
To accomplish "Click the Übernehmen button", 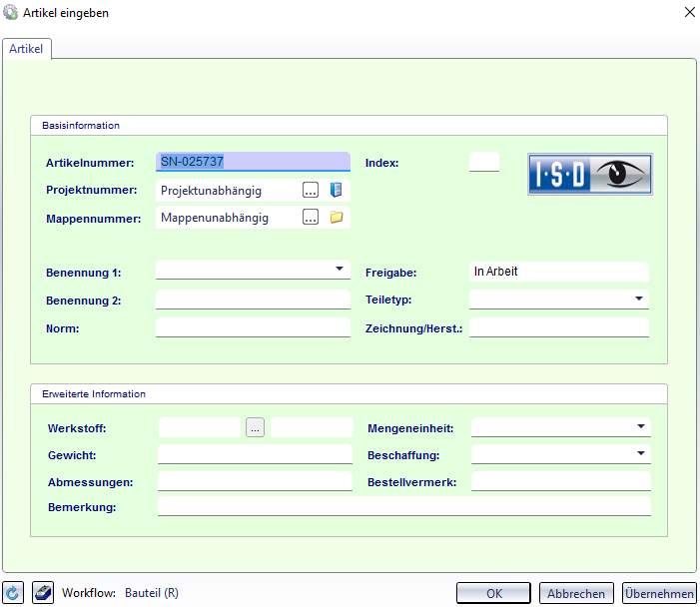I will tap(659, 593).
